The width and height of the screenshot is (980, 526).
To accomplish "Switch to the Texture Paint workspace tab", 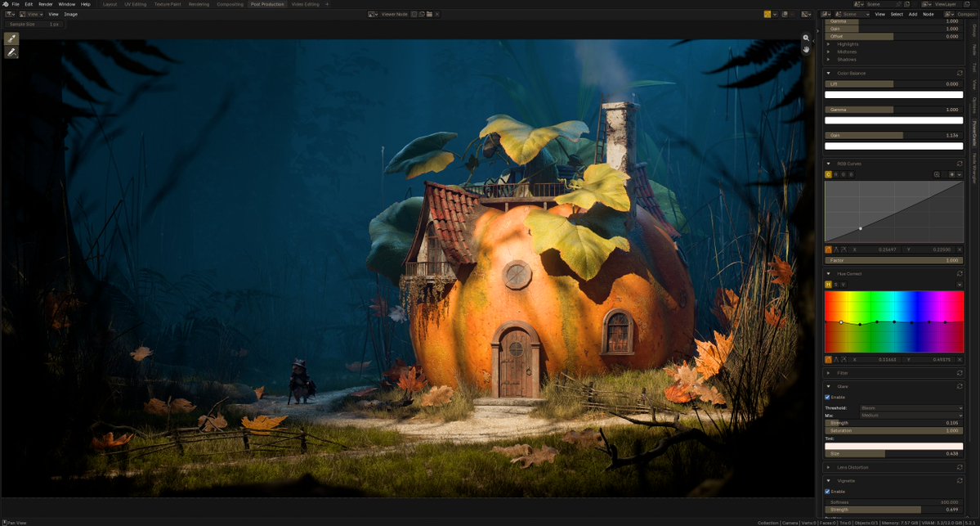I will (168, 4).
